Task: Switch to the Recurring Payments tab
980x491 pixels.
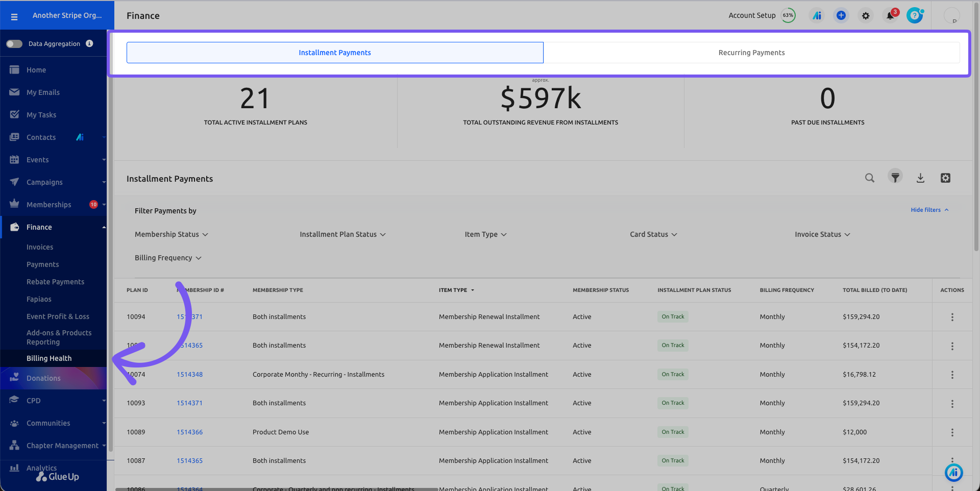Action: click(x=751, y=53)
